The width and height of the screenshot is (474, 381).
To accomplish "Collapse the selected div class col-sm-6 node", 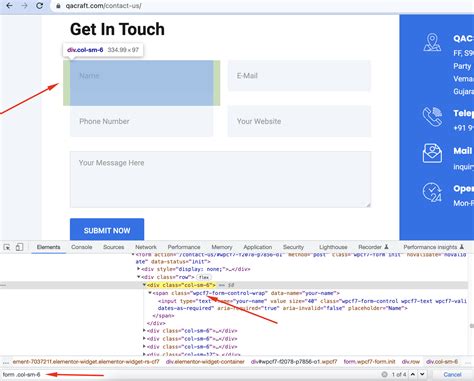I will click(144, 285).
